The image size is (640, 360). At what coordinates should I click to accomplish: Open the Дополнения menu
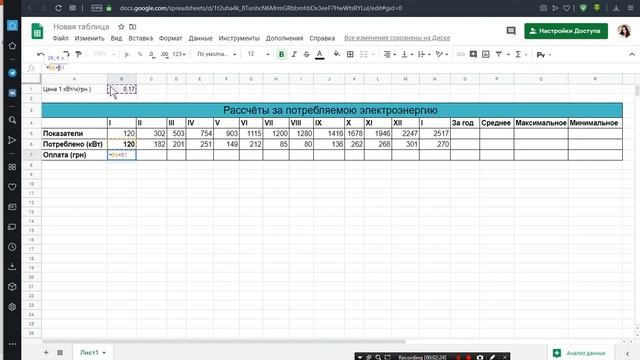click(284, 38)
